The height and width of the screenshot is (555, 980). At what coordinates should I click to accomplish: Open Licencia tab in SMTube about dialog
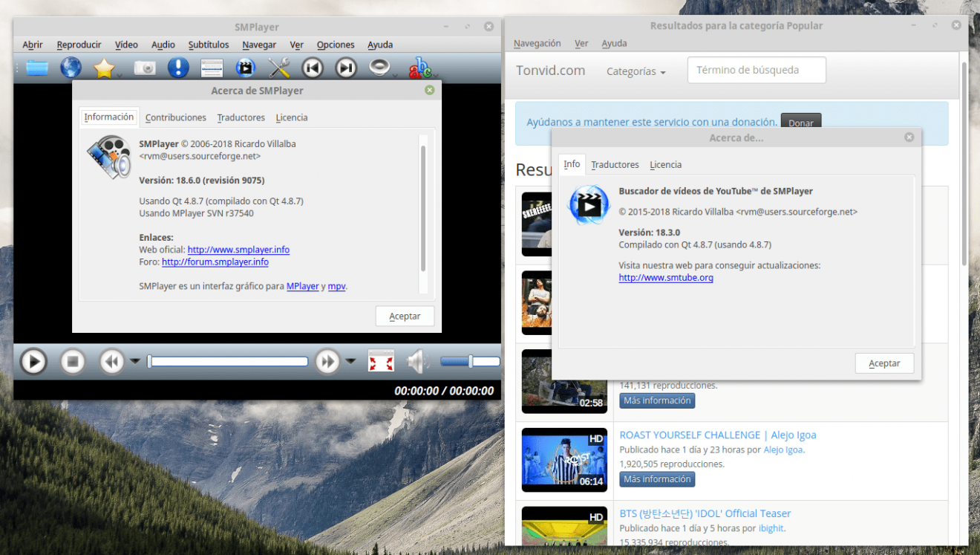pyautogui.click(x=665, y=165)
